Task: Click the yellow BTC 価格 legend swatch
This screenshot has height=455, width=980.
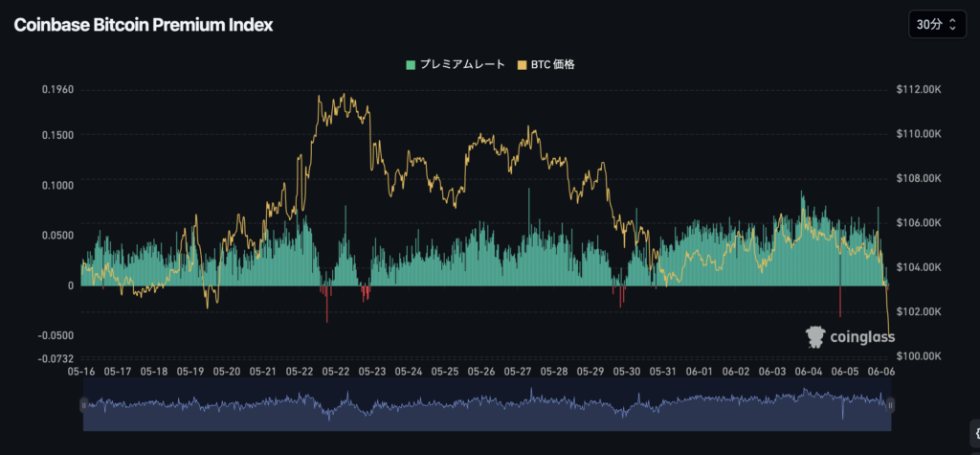Action: [523, 64]
